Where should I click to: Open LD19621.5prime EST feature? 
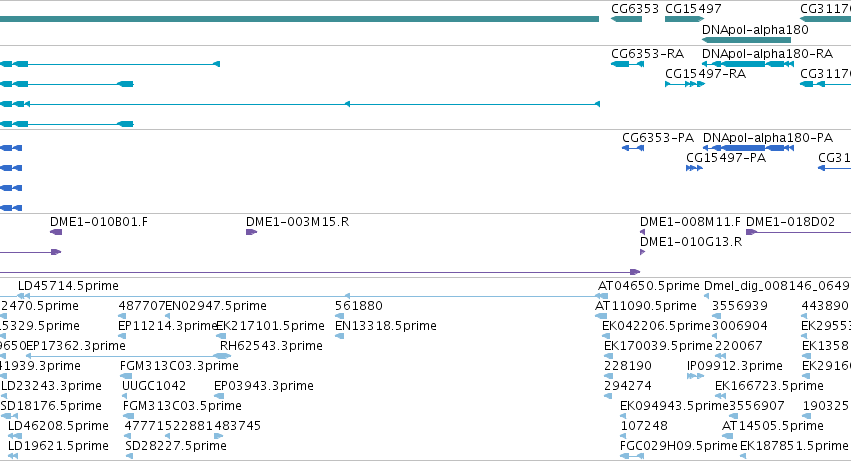click(x=12, y=456)
